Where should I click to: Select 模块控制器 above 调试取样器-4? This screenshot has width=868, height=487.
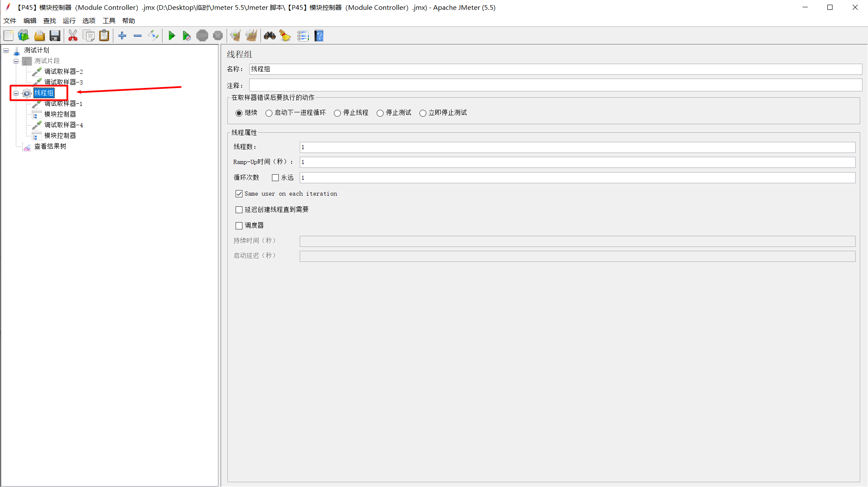[60, 114]
